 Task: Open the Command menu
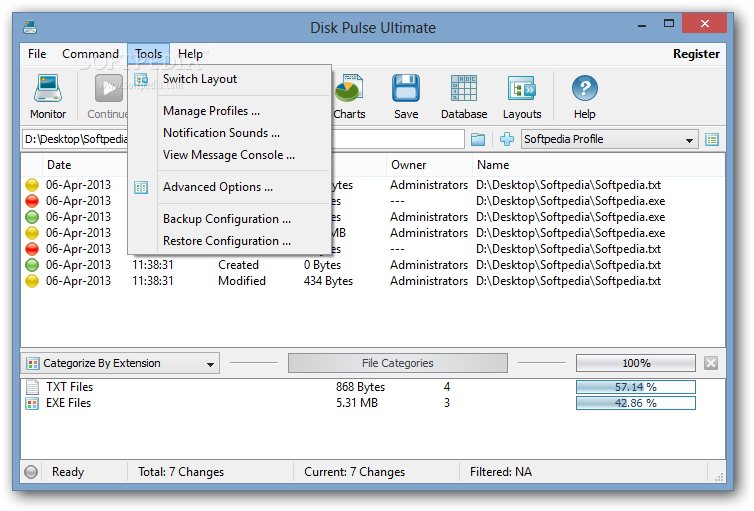point(90,54)
